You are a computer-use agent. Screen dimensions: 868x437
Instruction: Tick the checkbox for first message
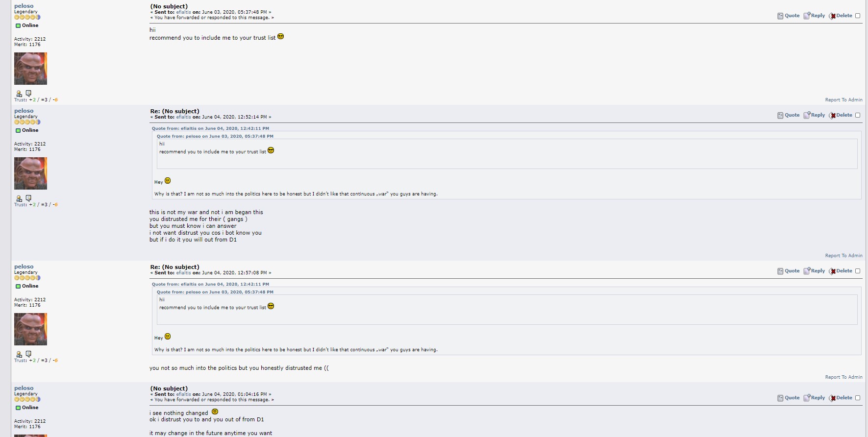(x=858, y=16)
